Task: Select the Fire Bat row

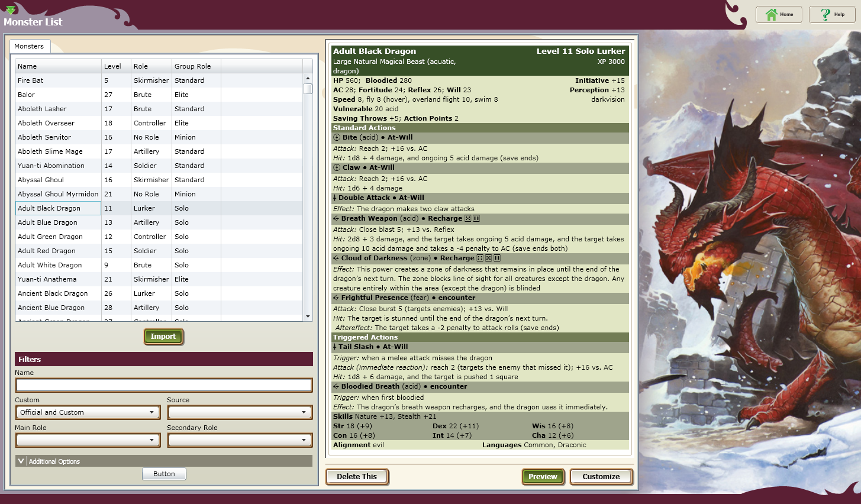Action: 159,80
